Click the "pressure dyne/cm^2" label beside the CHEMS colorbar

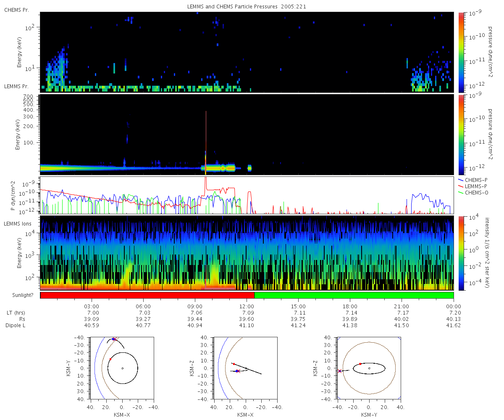pyautogui.click(x=490, y=52)
